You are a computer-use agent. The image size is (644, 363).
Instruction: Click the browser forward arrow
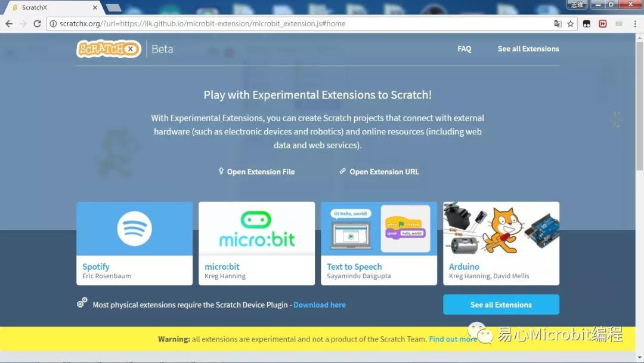(23, 24)
